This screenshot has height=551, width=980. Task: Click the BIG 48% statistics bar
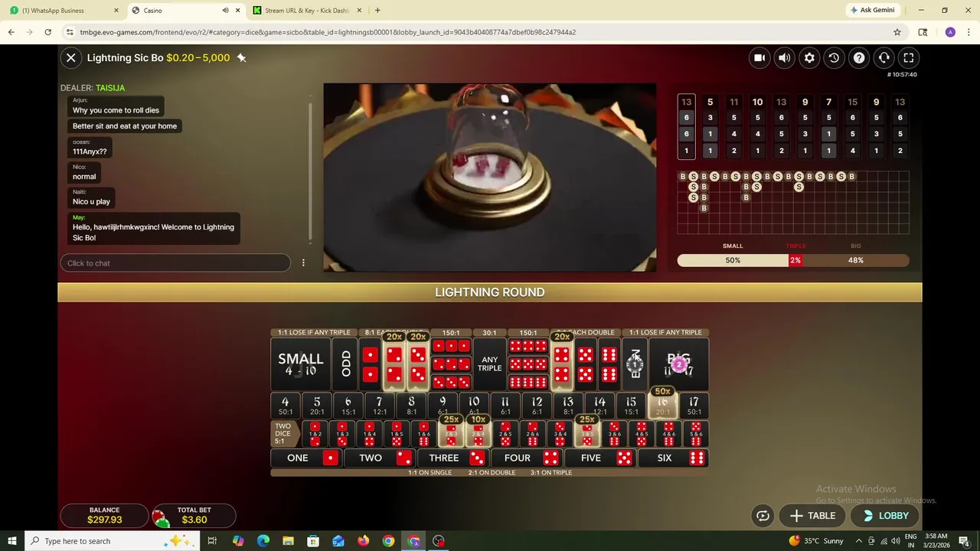coord(855,260)
